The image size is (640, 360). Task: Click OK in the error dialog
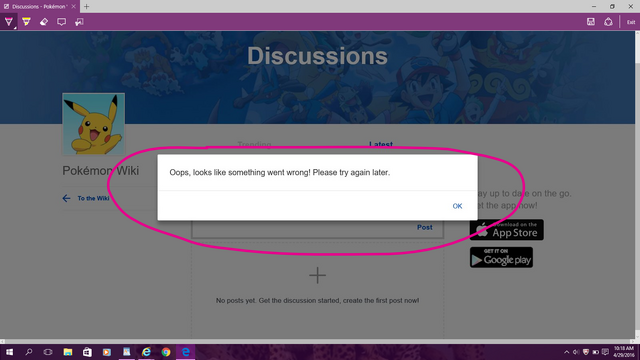point(457,206)
